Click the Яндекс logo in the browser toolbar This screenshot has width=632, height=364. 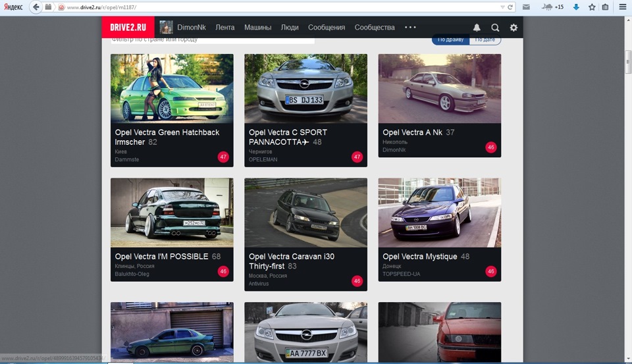click(x=13, y=7)
